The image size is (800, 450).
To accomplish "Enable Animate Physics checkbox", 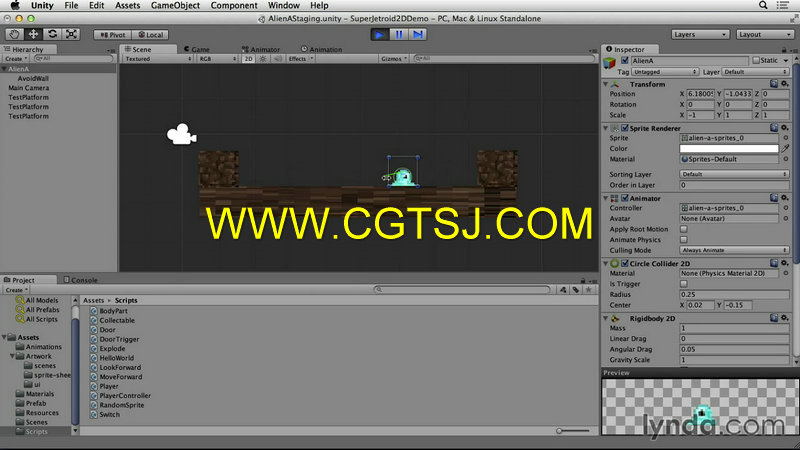I will coord(684,240).
